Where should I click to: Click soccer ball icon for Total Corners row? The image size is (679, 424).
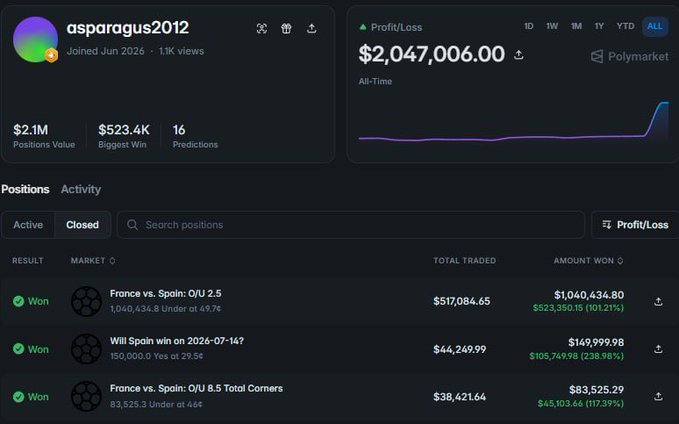86,396
